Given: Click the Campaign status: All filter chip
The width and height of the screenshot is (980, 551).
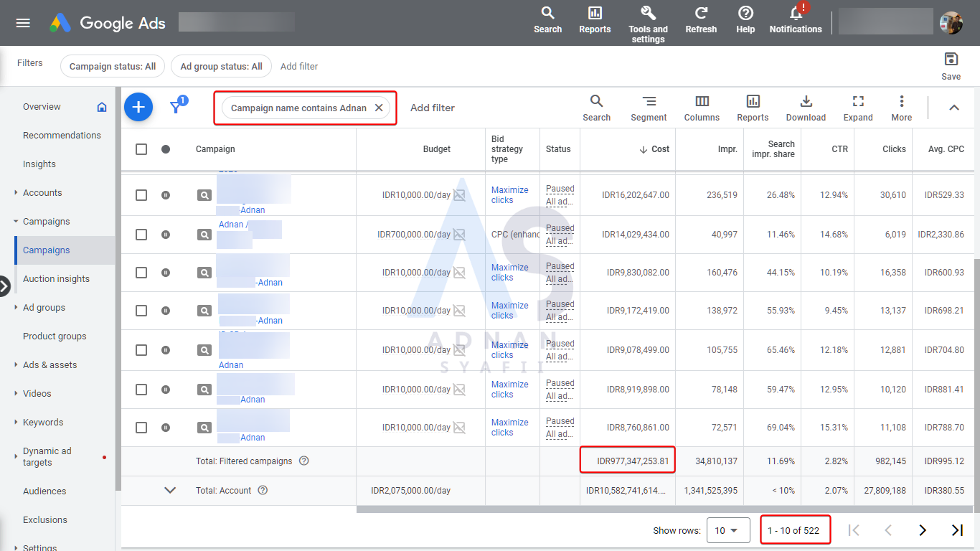Looking at the screenshot, I should (113, 66).
